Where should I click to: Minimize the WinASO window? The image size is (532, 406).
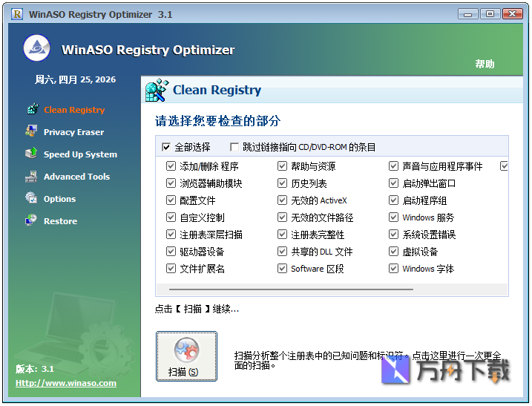point(468,14)
